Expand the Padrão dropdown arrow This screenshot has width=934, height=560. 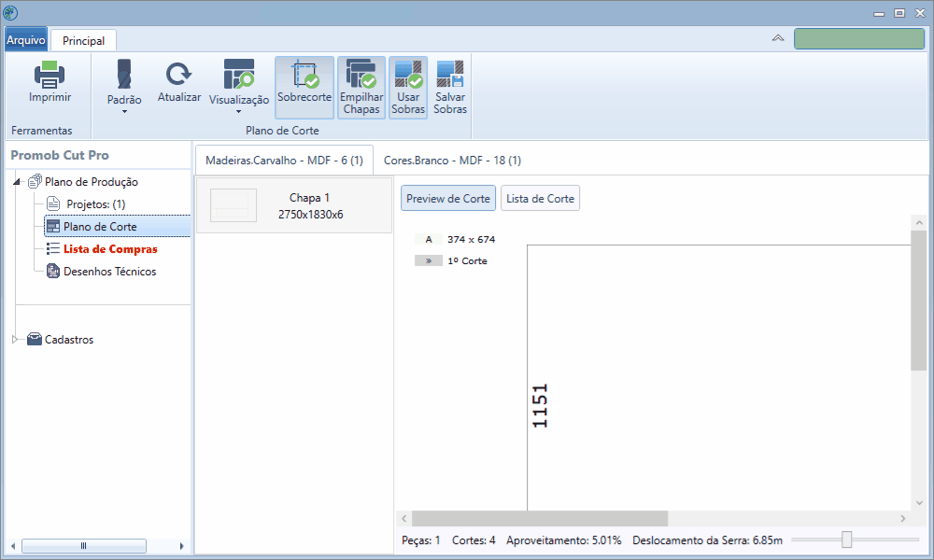tap(124, 112)
